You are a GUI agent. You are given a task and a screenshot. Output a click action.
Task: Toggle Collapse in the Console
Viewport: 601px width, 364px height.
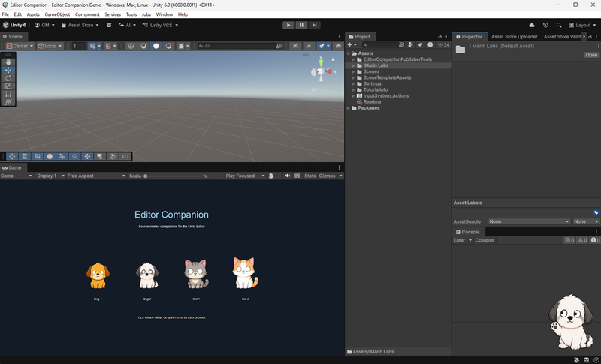point(485,240)
